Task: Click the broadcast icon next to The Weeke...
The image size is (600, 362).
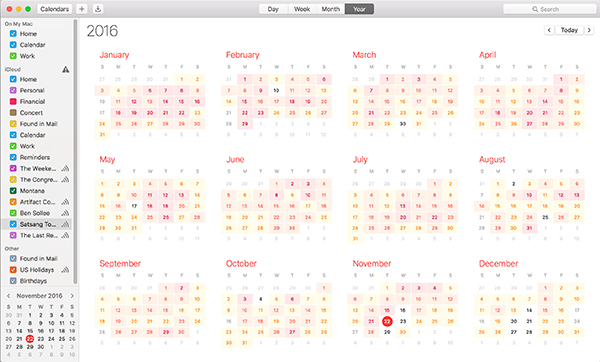Action: pyautogui.click(x=65, y=168)
